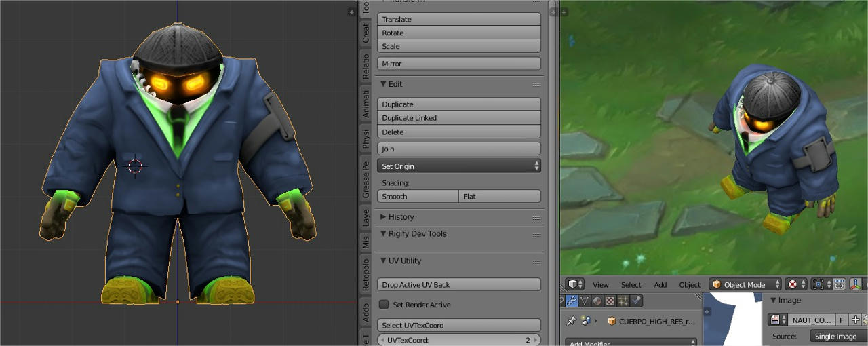
Task: Open the Physics properties tab icon
Action: (x=636, y=301)
